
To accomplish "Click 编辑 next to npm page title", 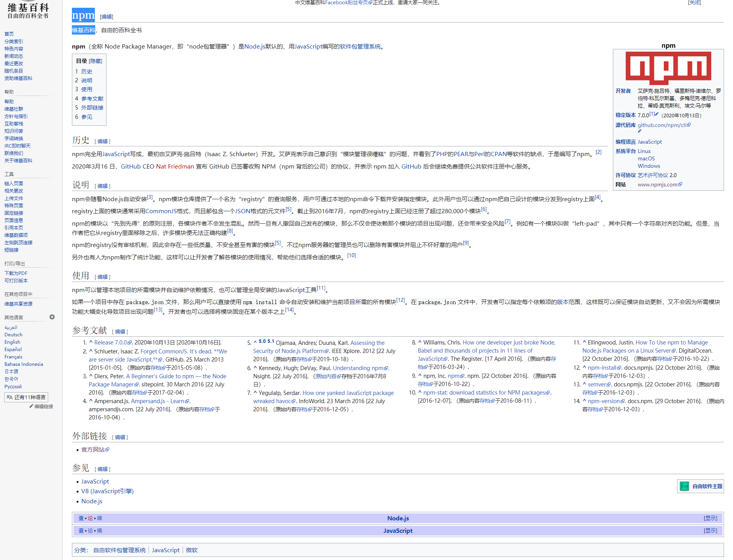I will [106, 17].
